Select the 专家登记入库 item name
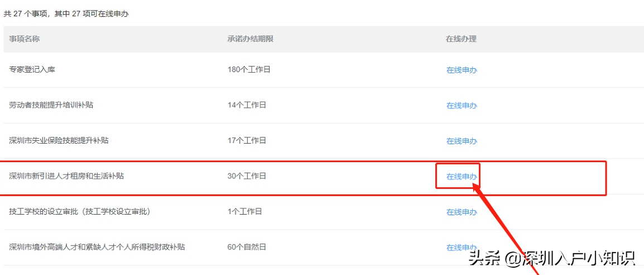The height and width of the screenshot is (275, 644). (x=32, y=70)
